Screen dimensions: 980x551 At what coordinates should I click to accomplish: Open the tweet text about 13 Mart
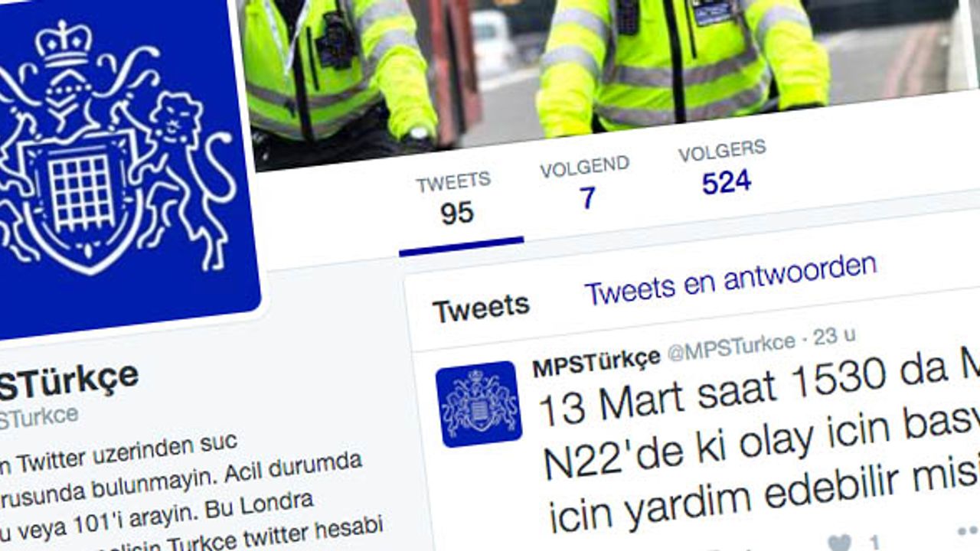point(759,444)
